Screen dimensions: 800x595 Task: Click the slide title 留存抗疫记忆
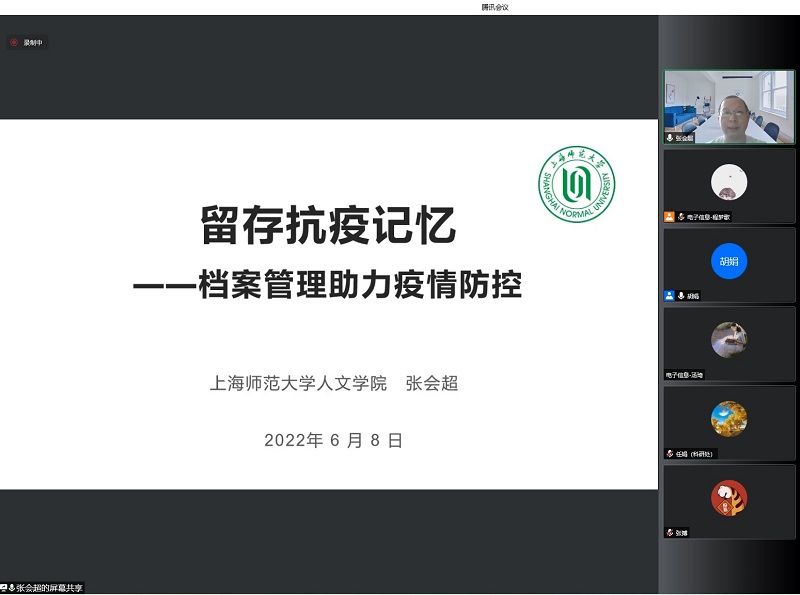pos(328,226)
